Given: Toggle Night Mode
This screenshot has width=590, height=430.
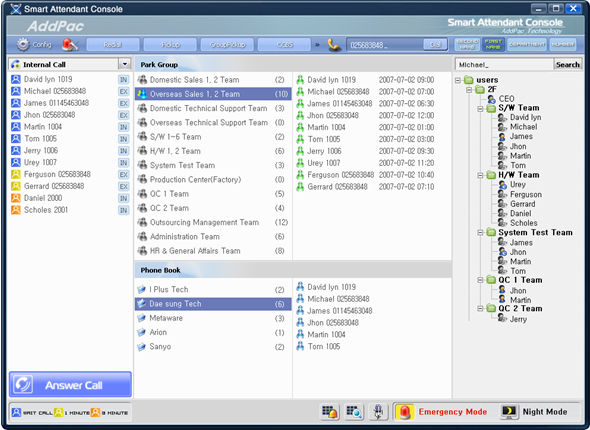Looking at the screenshot, I should click(x=534, y=412).
